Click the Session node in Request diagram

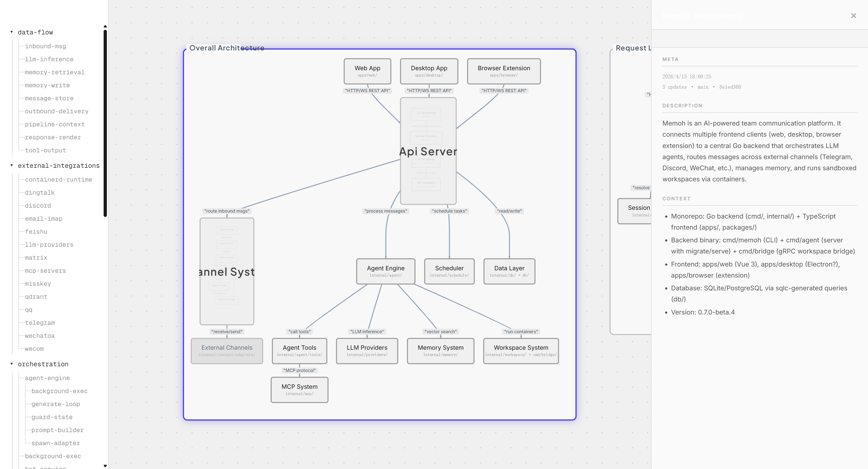pos(635,211)
